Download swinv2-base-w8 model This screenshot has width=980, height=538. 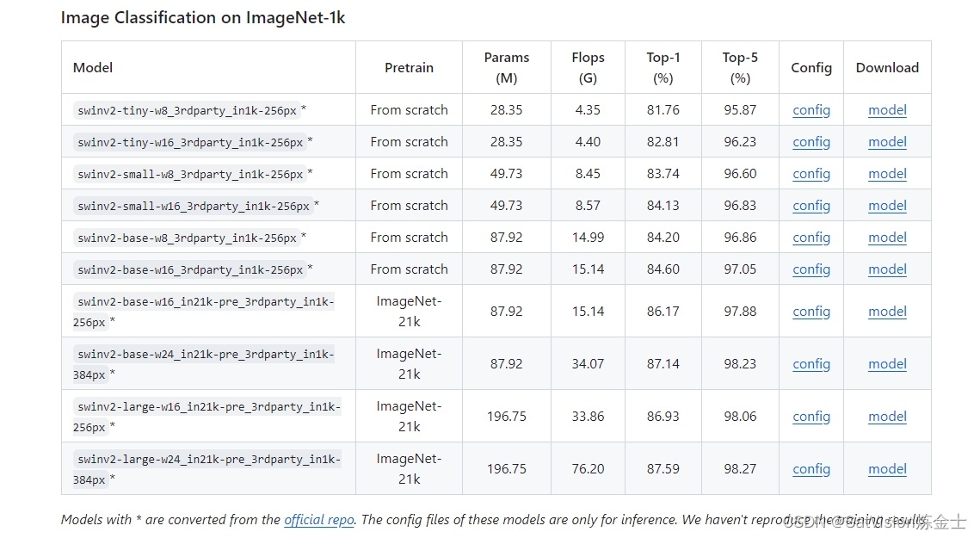point(887,238)
